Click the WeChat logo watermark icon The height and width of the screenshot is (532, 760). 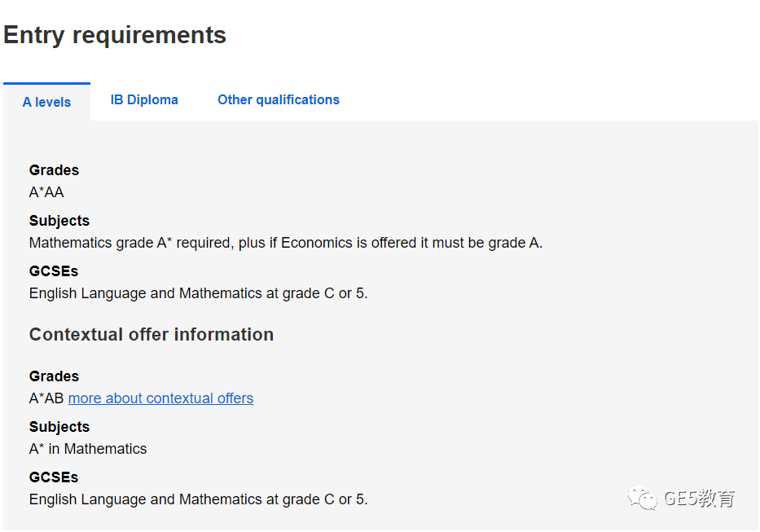[x=642, y=498]
